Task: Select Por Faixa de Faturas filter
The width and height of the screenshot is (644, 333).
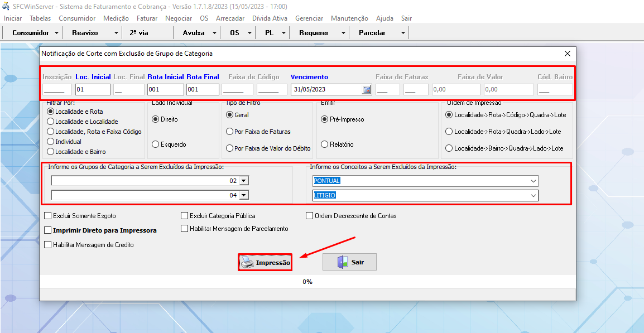Action: click(x=229, y=132)
